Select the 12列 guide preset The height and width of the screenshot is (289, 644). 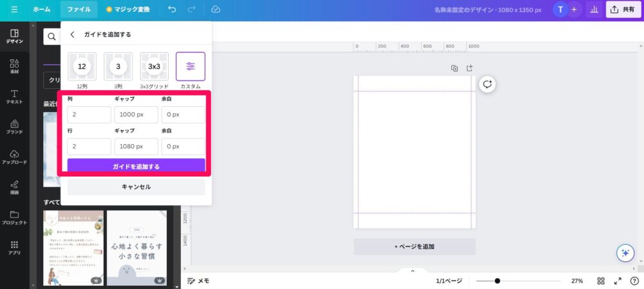(82, 67)
